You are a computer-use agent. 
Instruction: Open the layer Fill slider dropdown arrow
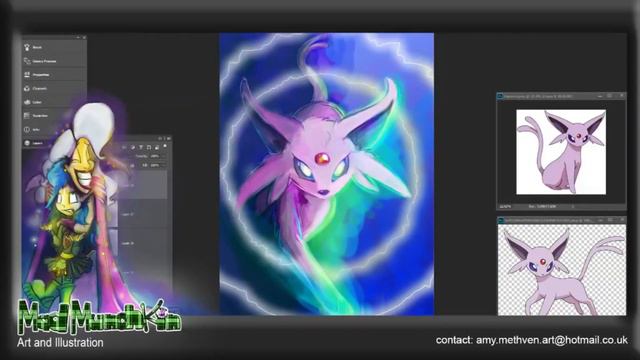click(x=163, y=165)
